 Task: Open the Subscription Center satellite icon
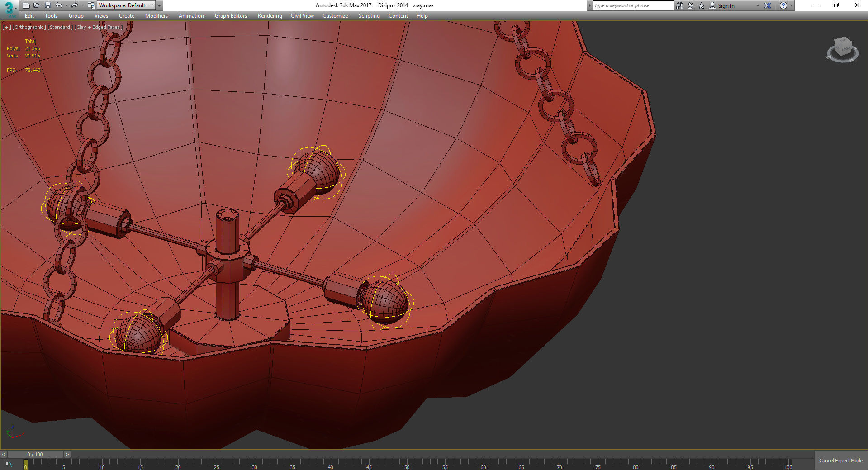tap(691, 5)
